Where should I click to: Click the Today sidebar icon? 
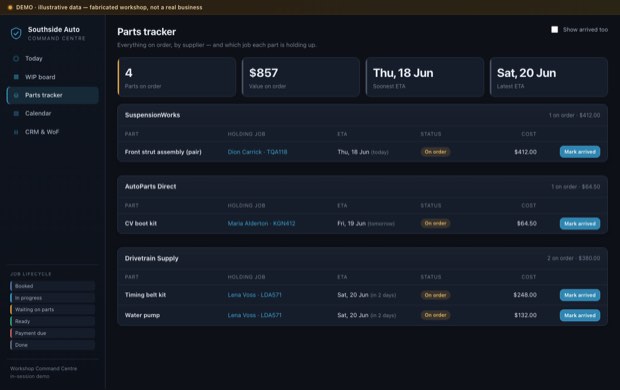(x=16, y=59)
